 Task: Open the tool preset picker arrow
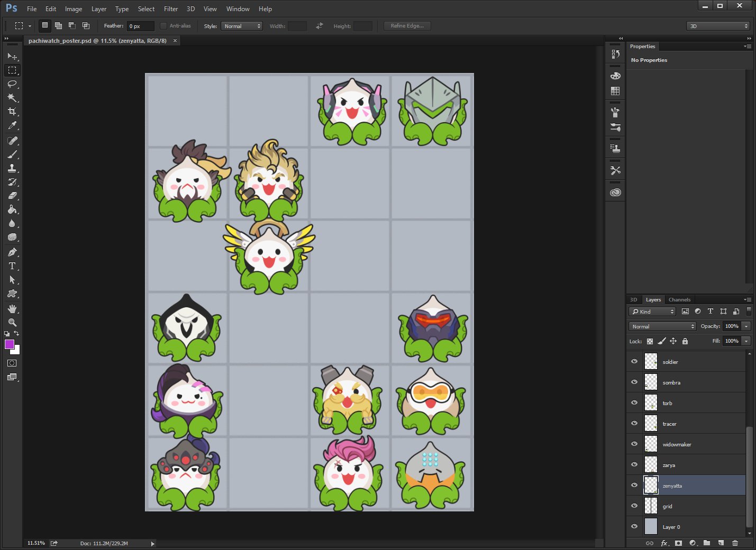30,26
